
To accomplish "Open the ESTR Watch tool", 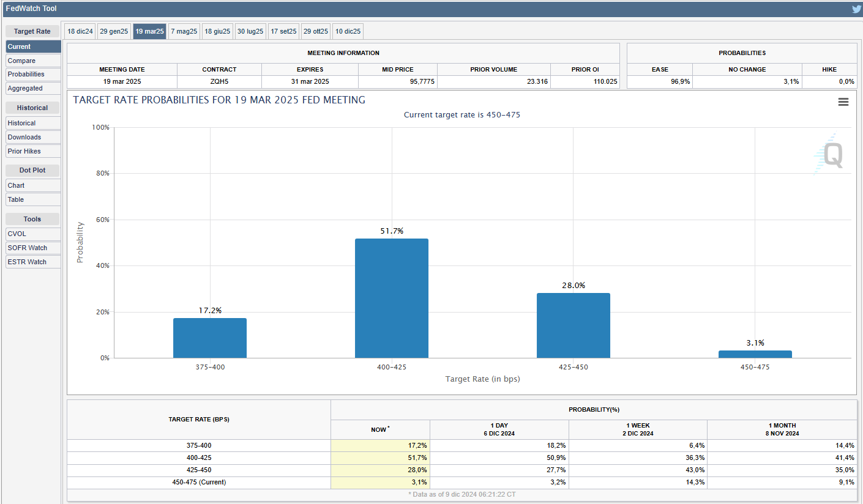I will pos(33,262).
